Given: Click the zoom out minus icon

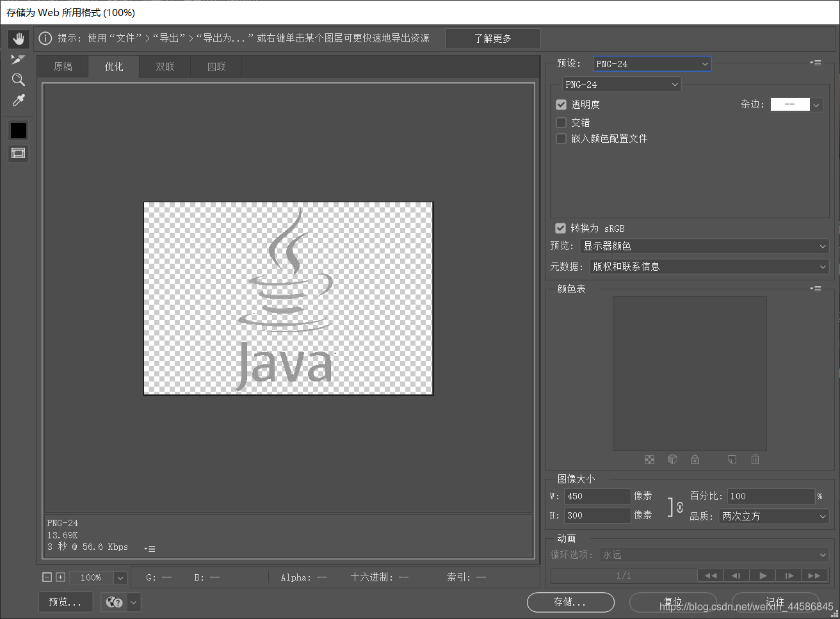Looking at the screenshot, I should (x=47, y=577).
